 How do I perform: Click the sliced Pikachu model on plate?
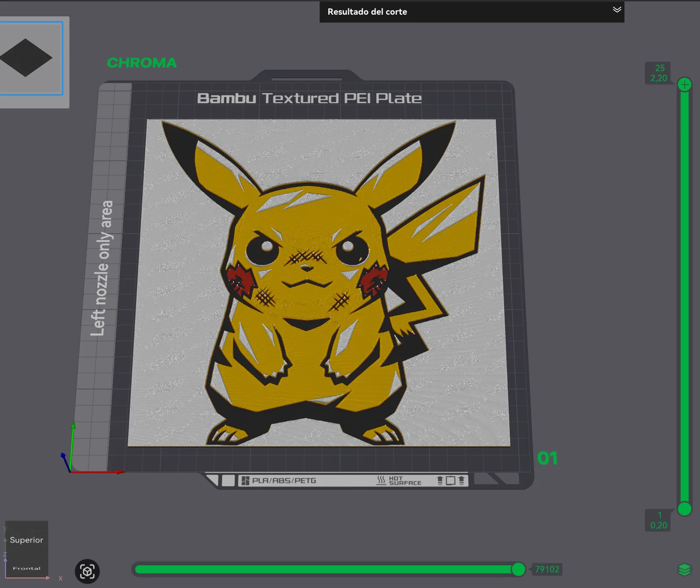coord(319,282)
